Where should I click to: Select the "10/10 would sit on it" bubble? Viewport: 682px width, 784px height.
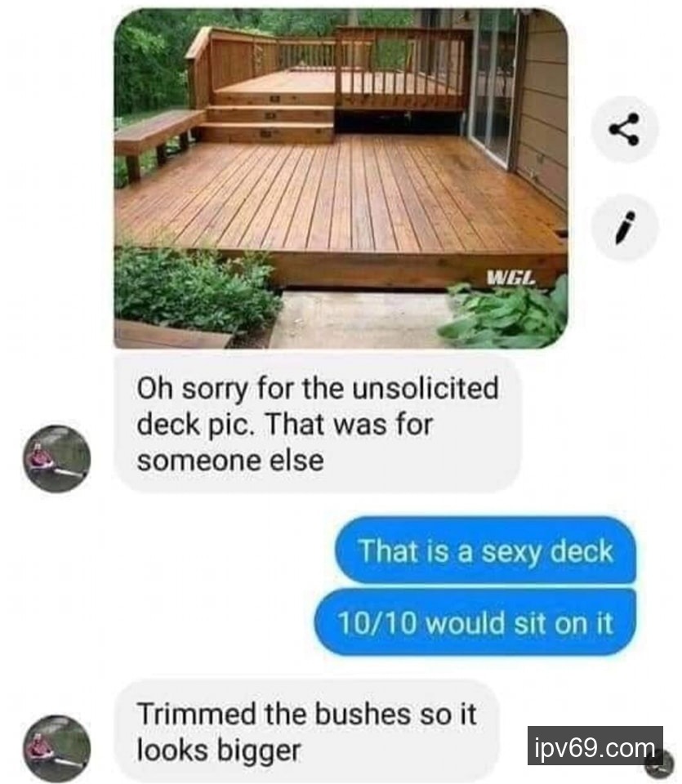tap(475, 622)
